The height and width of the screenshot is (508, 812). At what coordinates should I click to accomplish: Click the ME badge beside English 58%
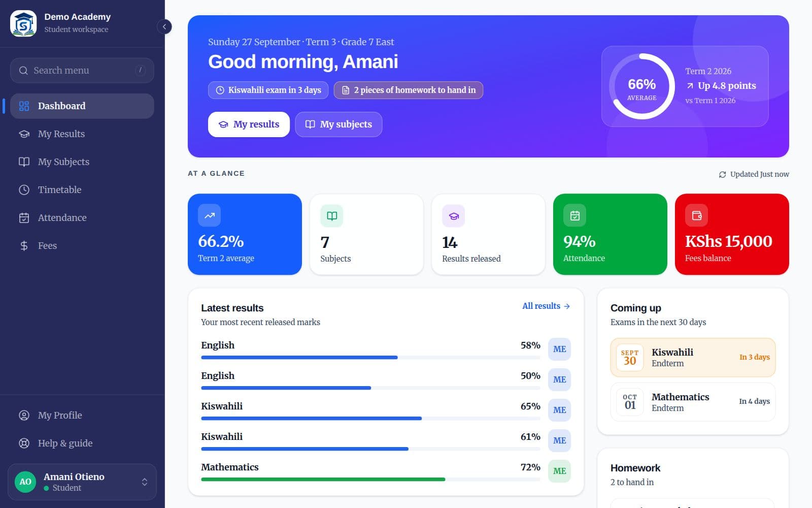click(559, 350)
